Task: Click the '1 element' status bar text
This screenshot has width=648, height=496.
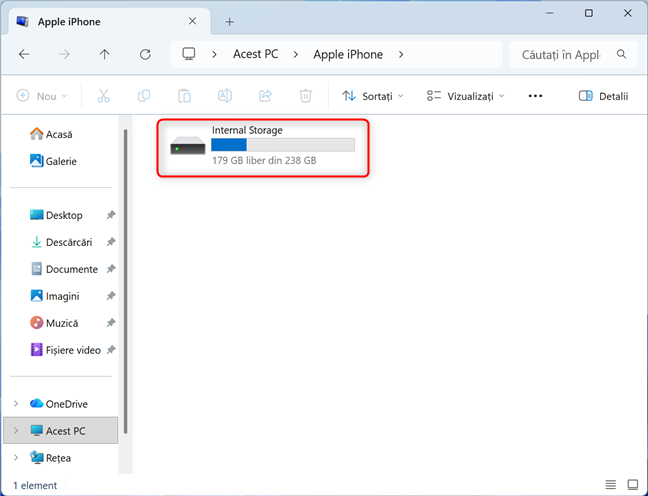Action: (x=35, y=485)
